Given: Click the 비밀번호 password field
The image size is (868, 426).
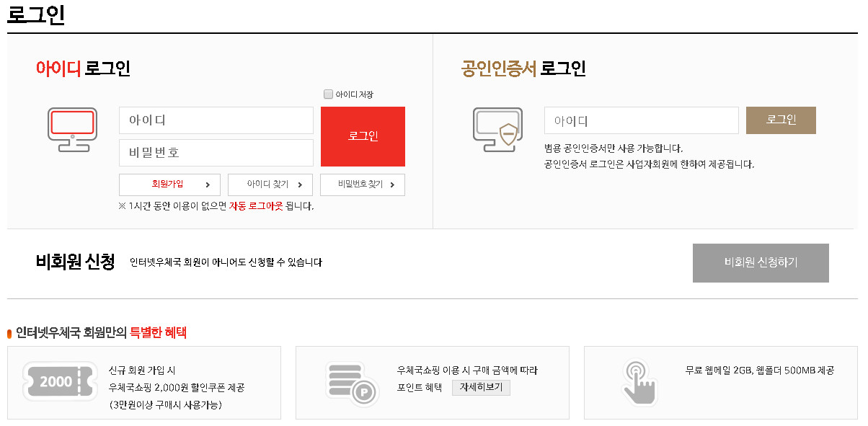Looking at the screenshot, I should [x=216, y=153].
